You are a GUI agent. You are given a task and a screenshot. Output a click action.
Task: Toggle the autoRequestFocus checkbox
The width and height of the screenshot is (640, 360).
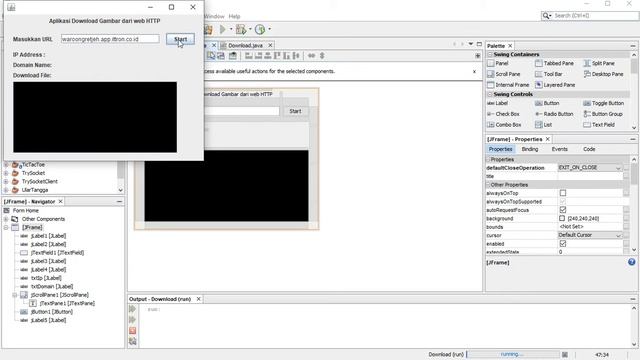click(563, 210)
